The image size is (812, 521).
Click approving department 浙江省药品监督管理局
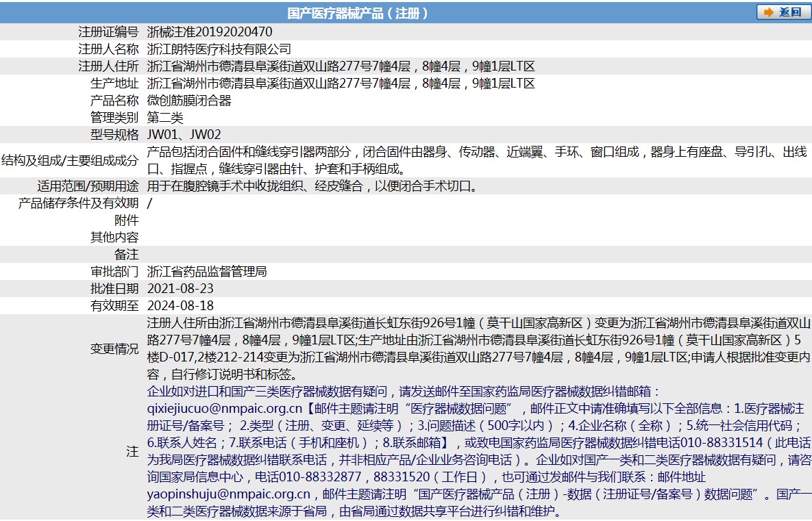coord(207,271)
